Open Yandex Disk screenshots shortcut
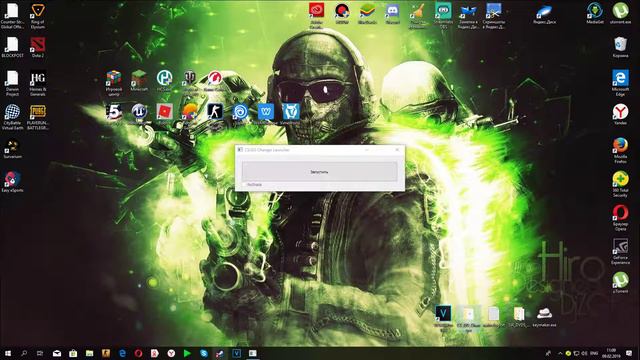The height and width of the screenshot is (360, 640). pos(494,15)
